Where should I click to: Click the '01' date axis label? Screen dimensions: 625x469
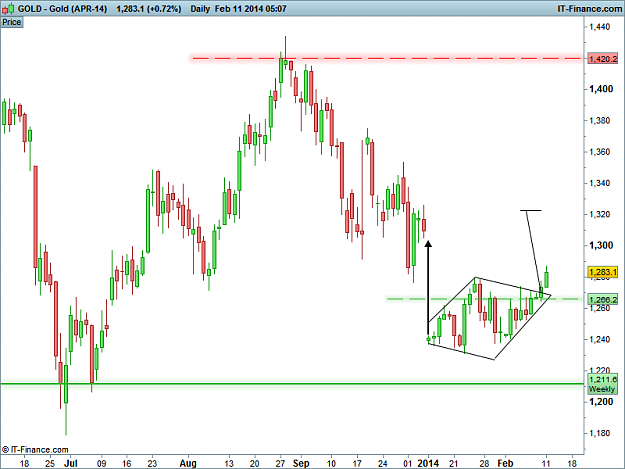[407, 463]
